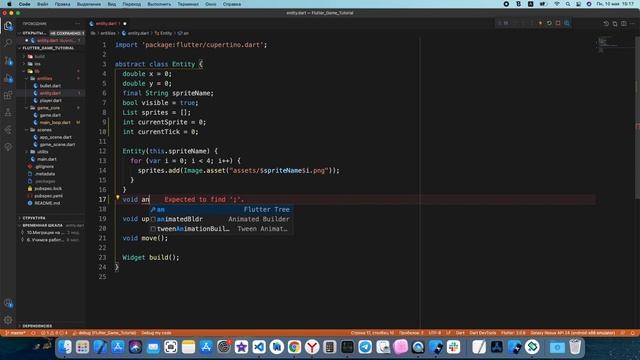Screen dimensions: 640x360
Task: Open Finder in the Dock
Action: pyautogui.click(x=64, y=347)
